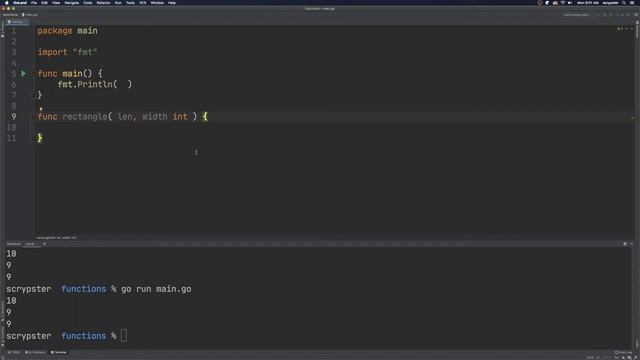
Task: Click the menu bar clock
Action: (588, 3)
